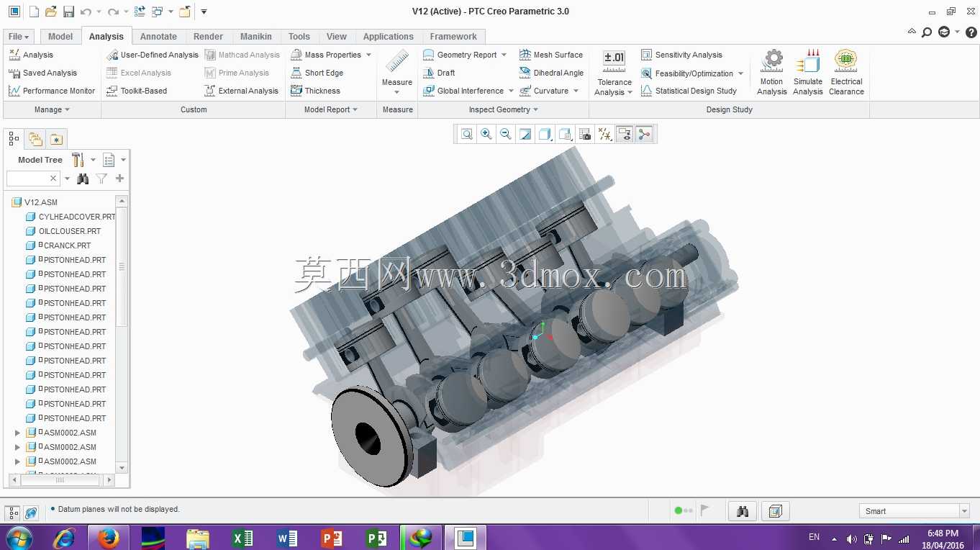
Task: Run Short Edge analysis
Action: (x=317, y=73)
